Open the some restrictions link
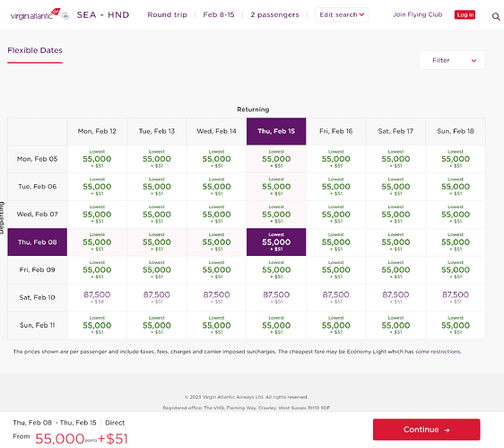The image size is (504, 448). (439, 351)
